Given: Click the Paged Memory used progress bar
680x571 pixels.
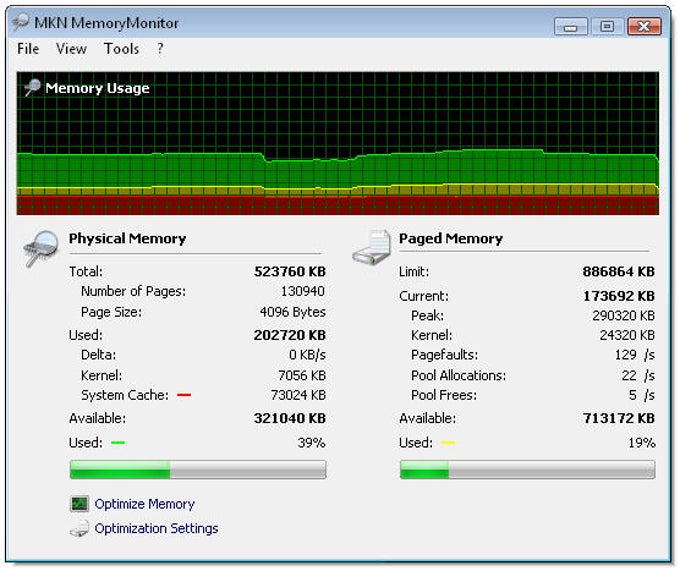Looking at the screenshot, I should coord(527,470).
